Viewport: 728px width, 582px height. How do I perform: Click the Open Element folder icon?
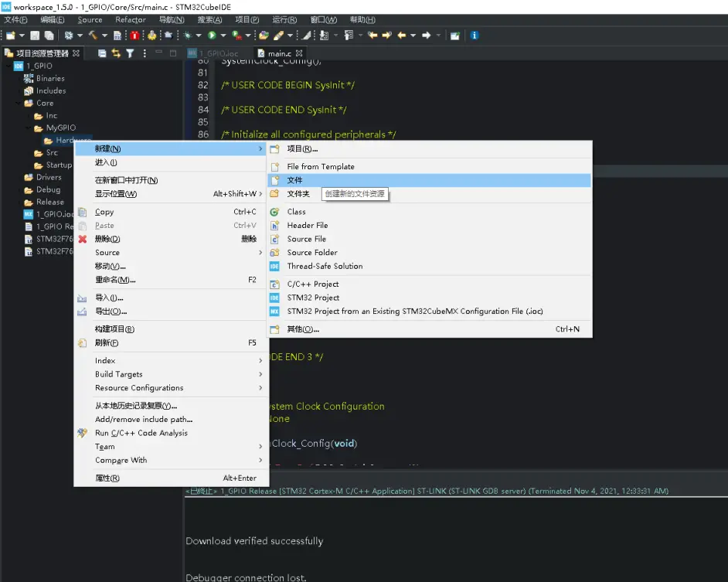pos(264,36)
